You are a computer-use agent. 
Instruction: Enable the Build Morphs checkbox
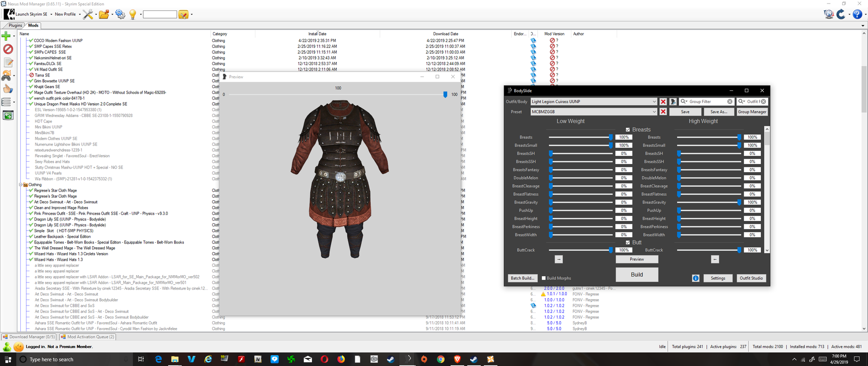click(x=544, y=278)
